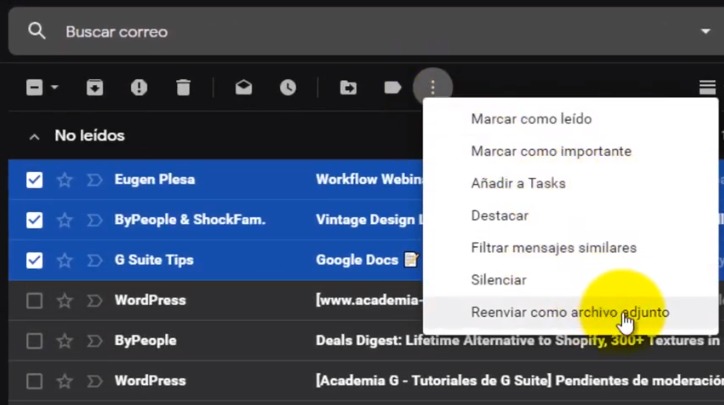This screenshot has height=405, width=724.
Task: Close the three-dot More menu button
Action: [433, 87]
